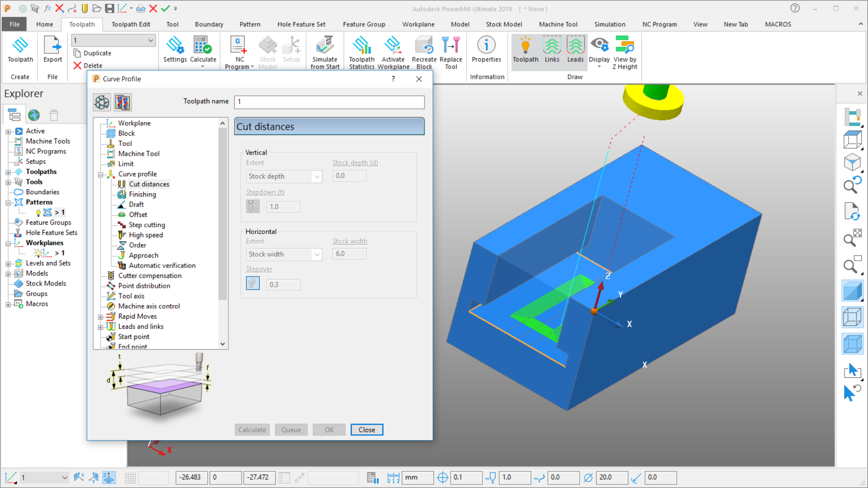The image size is (868, 488).
Task: Click the Activate Workplane icon
Action: pyautogui.click(x=393, y=51)
